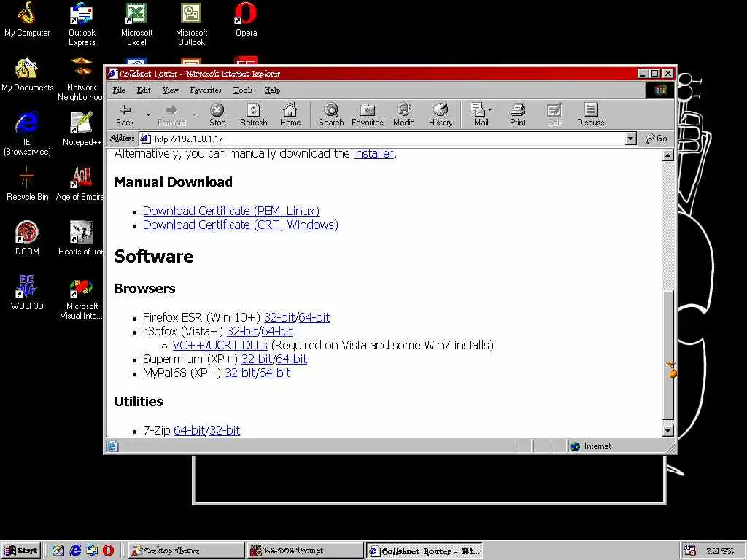Open the View menu
747x560 pixels.
170,90
